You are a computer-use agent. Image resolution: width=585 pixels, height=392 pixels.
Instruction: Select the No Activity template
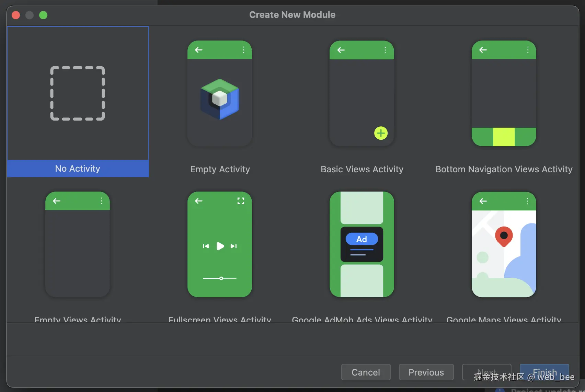coord(78,102)
